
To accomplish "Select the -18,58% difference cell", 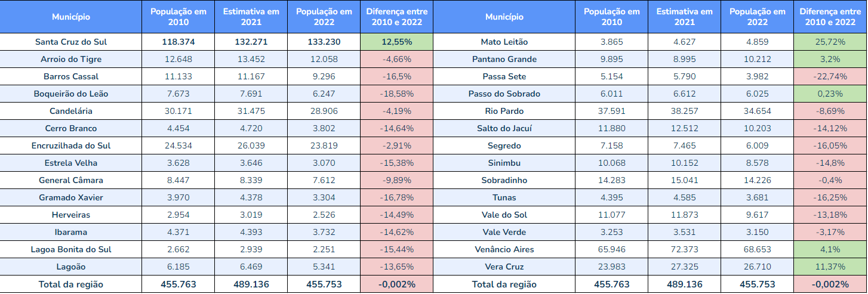I will tap(396, 94).
